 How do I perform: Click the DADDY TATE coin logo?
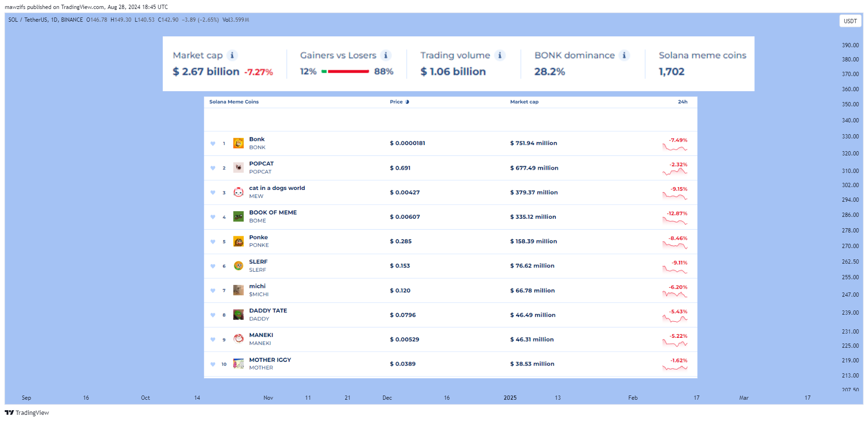click(x=238, y=315)
